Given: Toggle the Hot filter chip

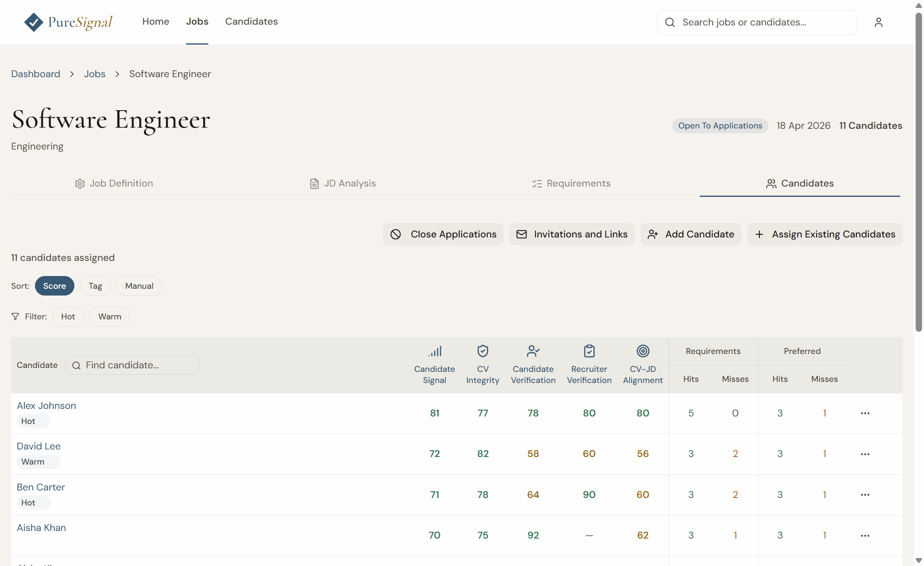Looking at the screenshot, I should 68,317.
